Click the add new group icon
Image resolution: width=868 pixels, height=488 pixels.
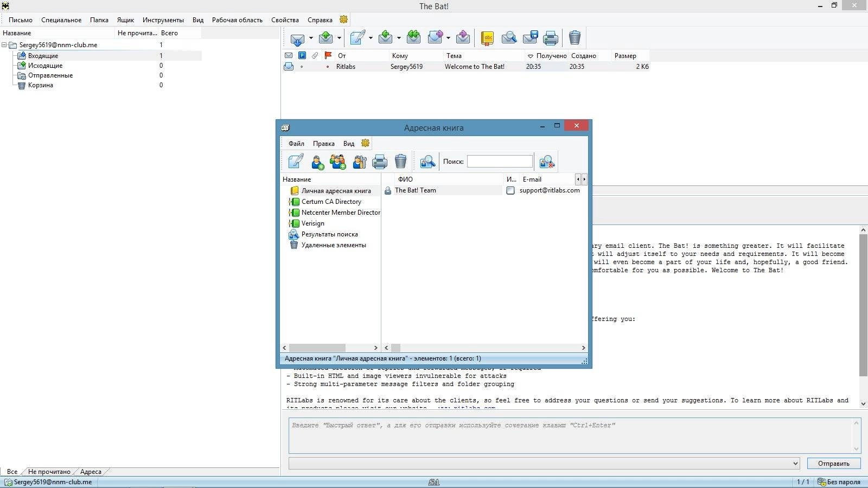pos(338,162)
